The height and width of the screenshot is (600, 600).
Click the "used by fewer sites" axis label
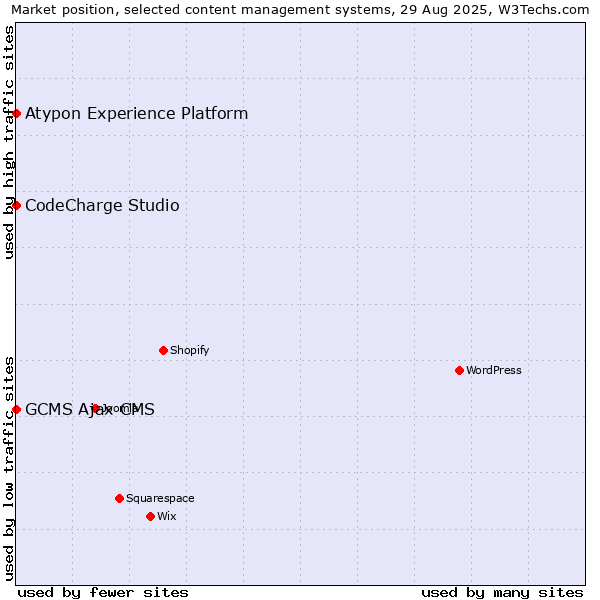(103, 593)
